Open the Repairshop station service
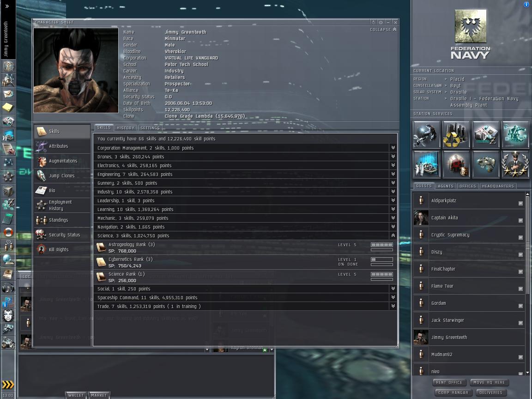532x399 pixels. [x=427, y=135]
